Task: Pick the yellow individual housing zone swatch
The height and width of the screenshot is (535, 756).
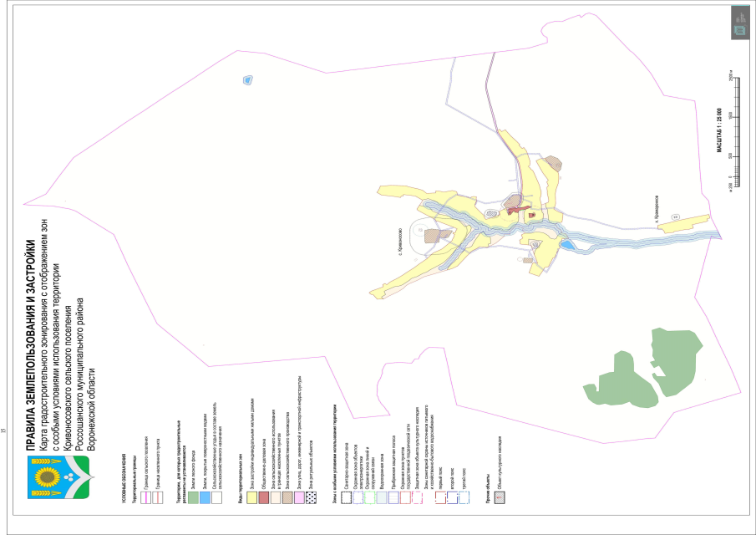Action: point(251,497)
